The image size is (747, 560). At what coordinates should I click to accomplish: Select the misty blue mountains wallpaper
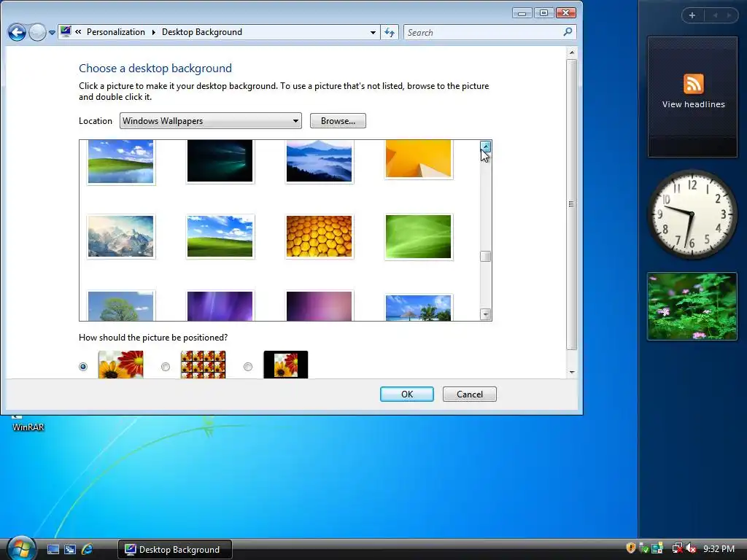tap(320, 161)
